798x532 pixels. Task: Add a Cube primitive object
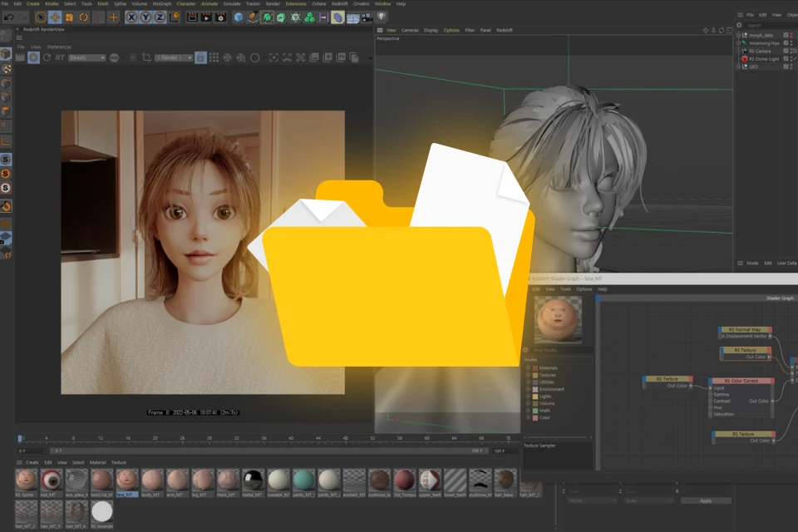pos(239,17)
